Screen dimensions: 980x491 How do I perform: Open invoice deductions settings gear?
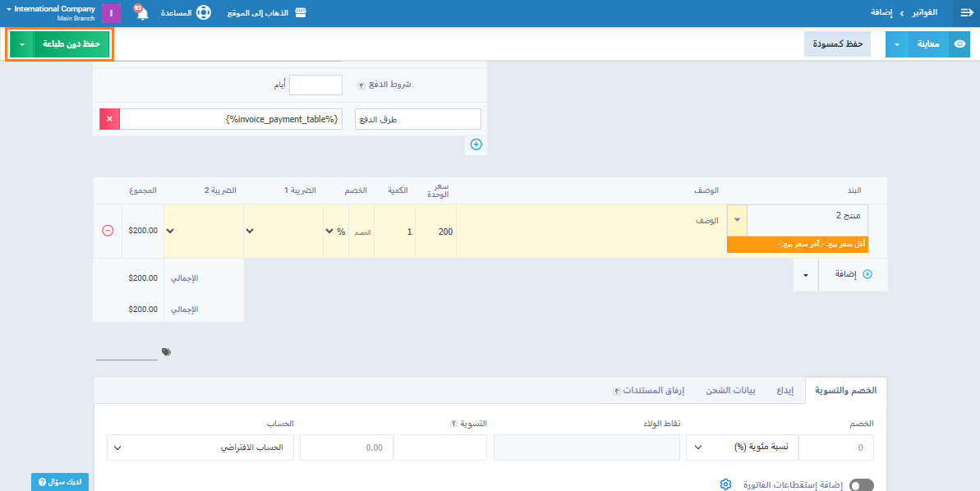pos(725,484)
